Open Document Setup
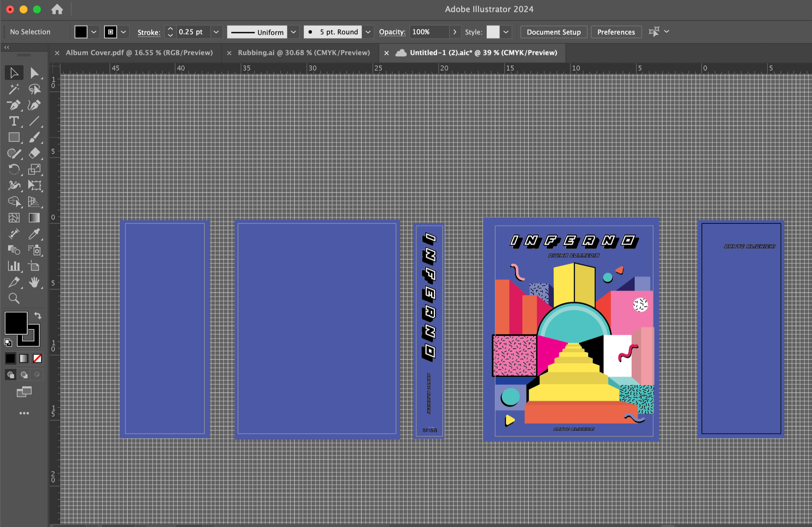The image size is (812, 527). [553, 32]
